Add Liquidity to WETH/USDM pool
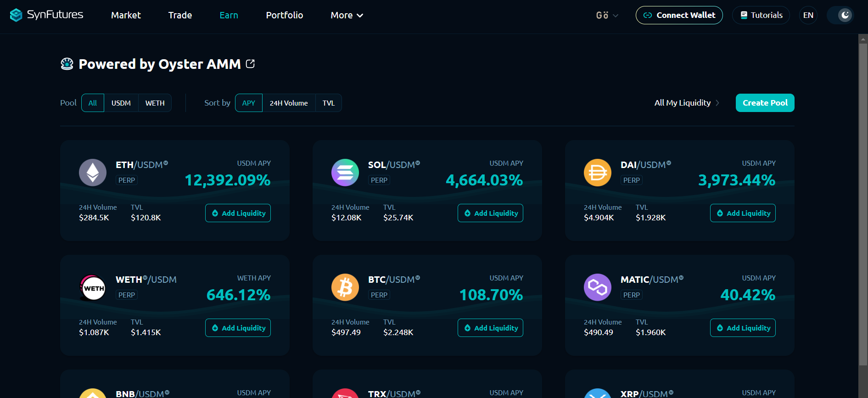The height and width of the screenshot is (398, 868). coord(238,328)
